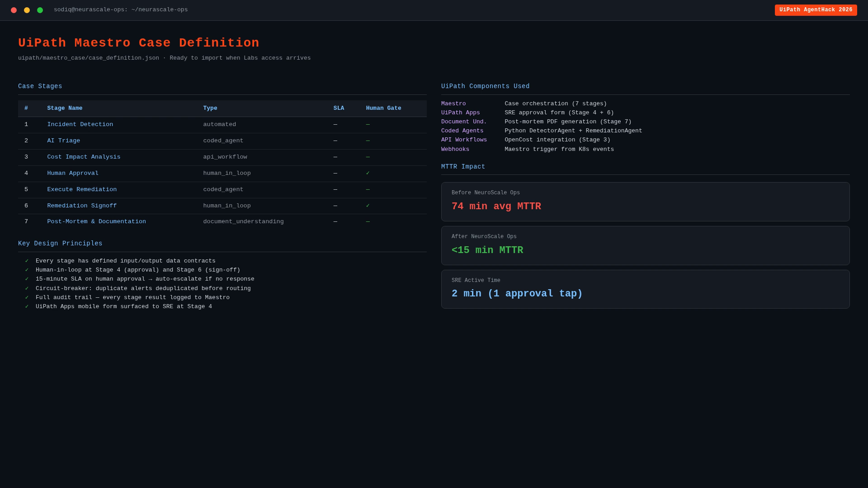Click the automated type cell
This screenshot has height=488, width=868.
[x=219, y=125]
